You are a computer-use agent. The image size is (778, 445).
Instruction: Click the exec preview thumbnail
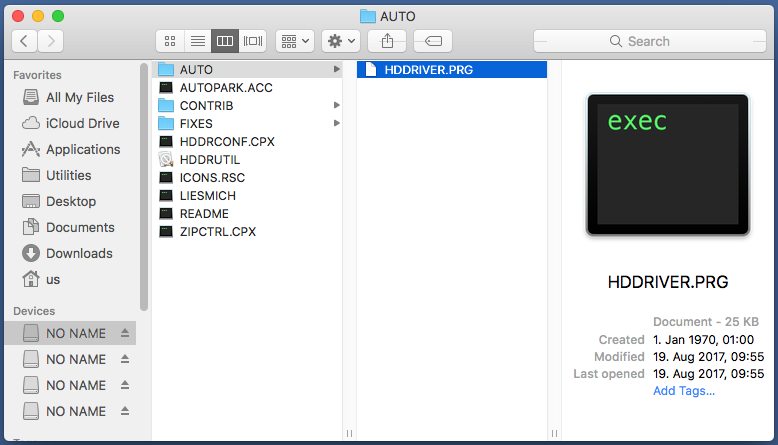click(x=668, y=165)
